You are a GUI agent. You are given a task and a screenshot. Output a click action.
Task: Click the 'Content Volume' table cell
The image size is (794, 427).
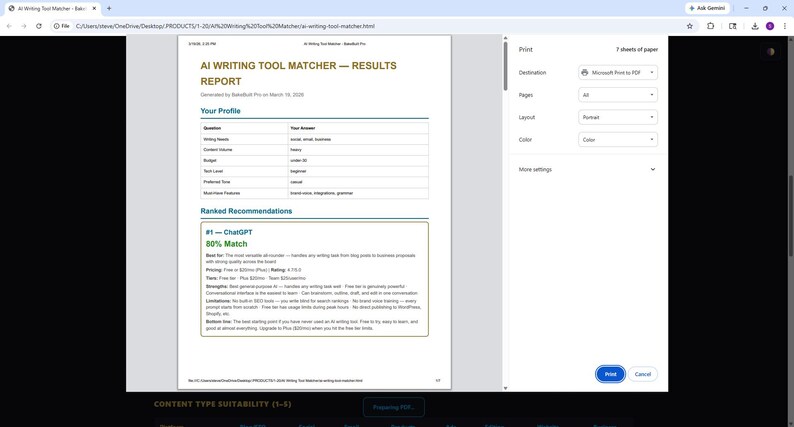pyautogui.click(x=244, y=150)
